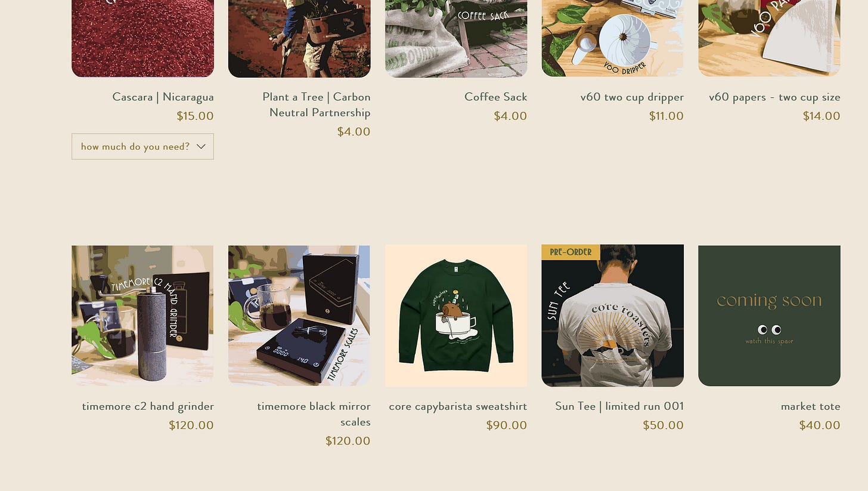Open Sun Tee | limited run 001 title

619,406
